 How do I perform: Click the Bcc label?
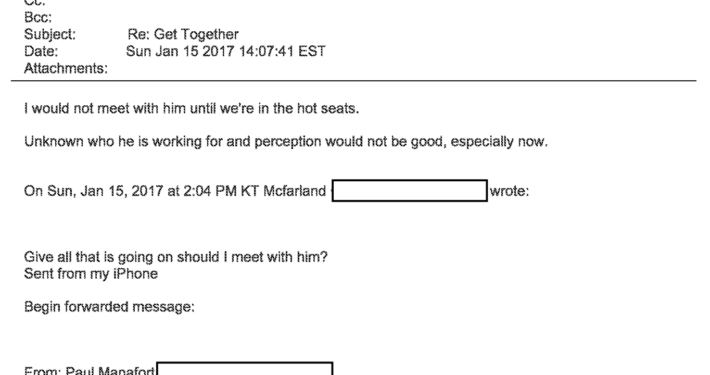[x=38, y=18]
